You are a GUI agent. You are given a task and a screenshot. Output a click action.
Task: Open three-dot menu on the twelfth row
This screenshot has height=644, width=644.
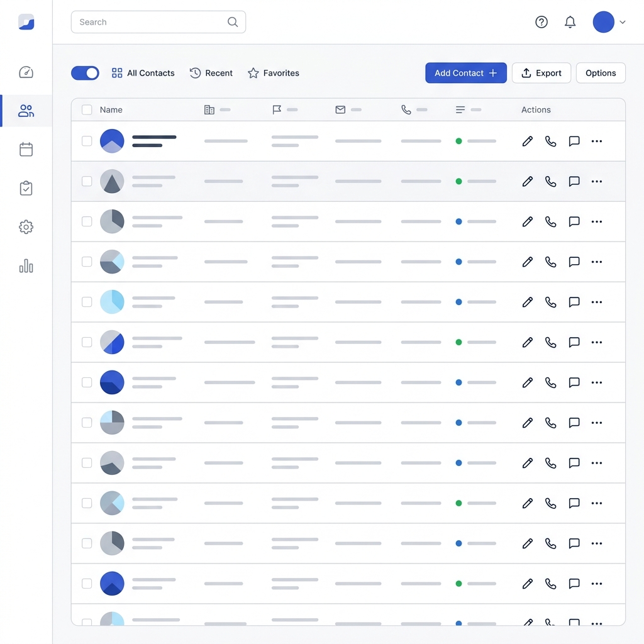596,584
